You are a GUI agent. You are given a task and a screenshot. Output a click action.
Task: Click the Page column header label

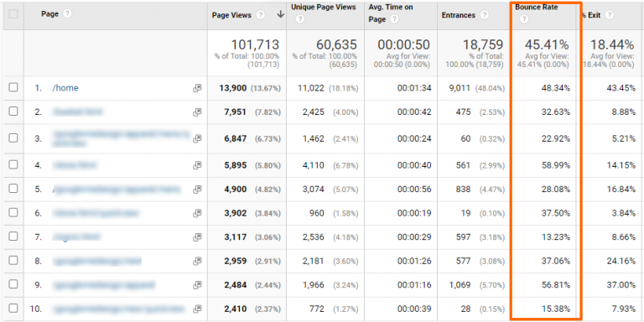tap(50, 13)
